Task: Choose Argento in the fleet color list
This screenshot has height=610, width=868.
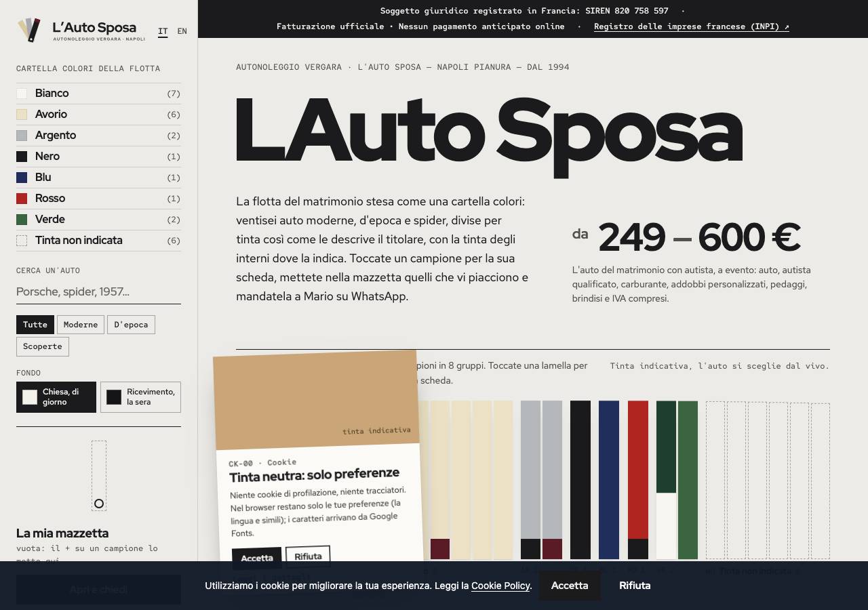Action: [x=98, y=136]
